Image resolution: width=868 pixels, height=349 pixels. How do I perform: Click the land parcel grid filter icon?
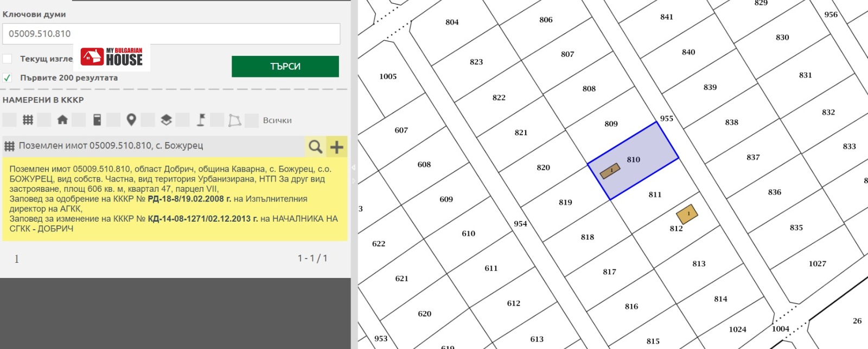[28, 120]
